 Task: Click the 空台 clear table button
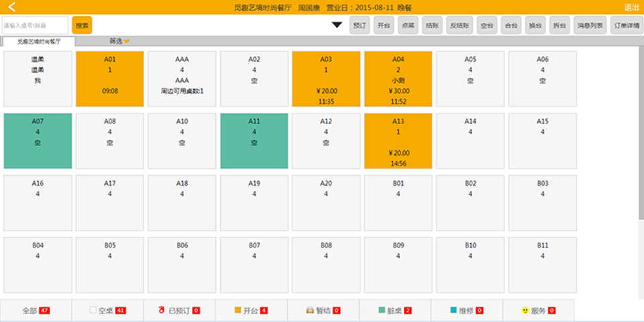tap(487, 25)
